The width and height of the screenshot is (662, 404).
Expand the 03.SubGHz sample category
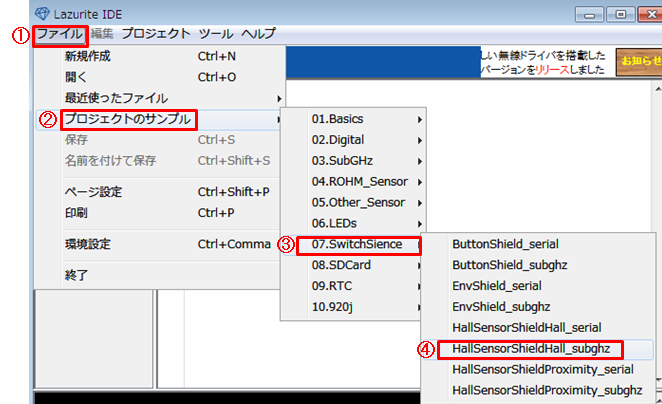pyautogui.click(x=353, y=161)
